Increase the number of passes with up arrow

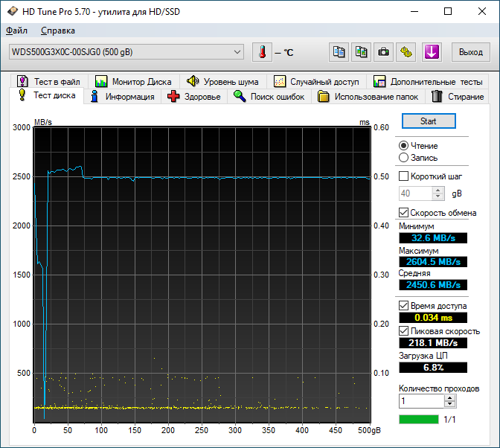pyautogui.click(x=449, y=397)
